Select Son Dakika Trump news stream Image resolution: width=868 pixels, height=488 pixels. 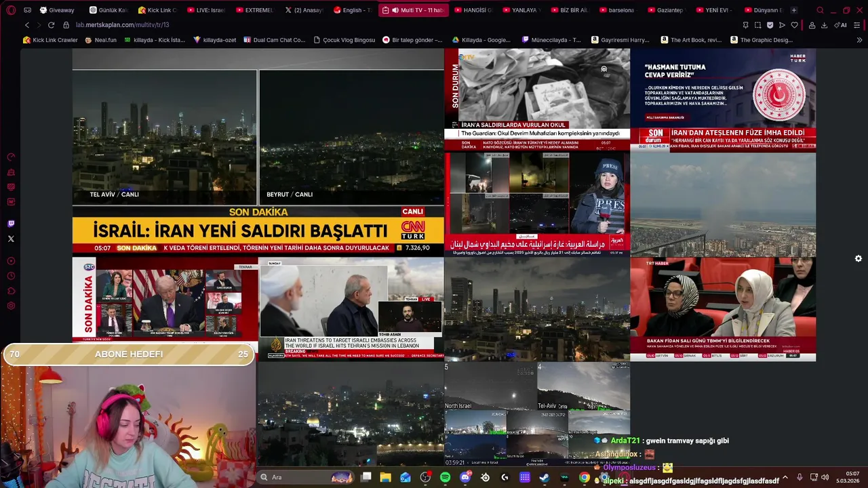165,300
